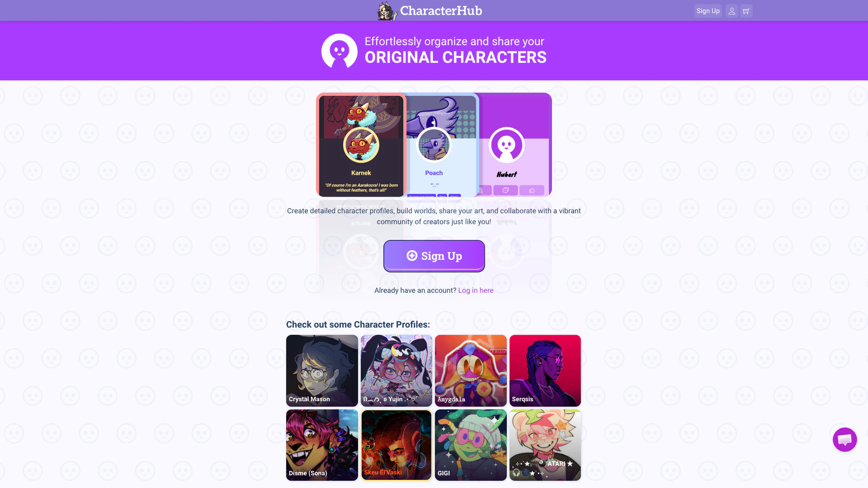Open Disme (Sona) character profile
Image resolution: width=868 pixels, height=488 pixels.
322,445
